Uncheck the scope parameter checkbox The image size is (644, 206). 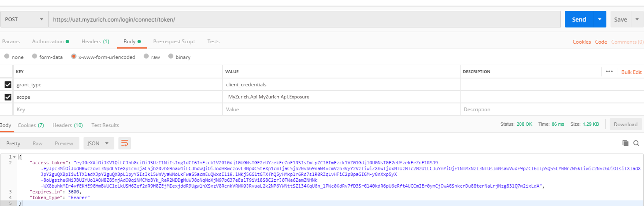pyautogui.click(x=8, y=97)
